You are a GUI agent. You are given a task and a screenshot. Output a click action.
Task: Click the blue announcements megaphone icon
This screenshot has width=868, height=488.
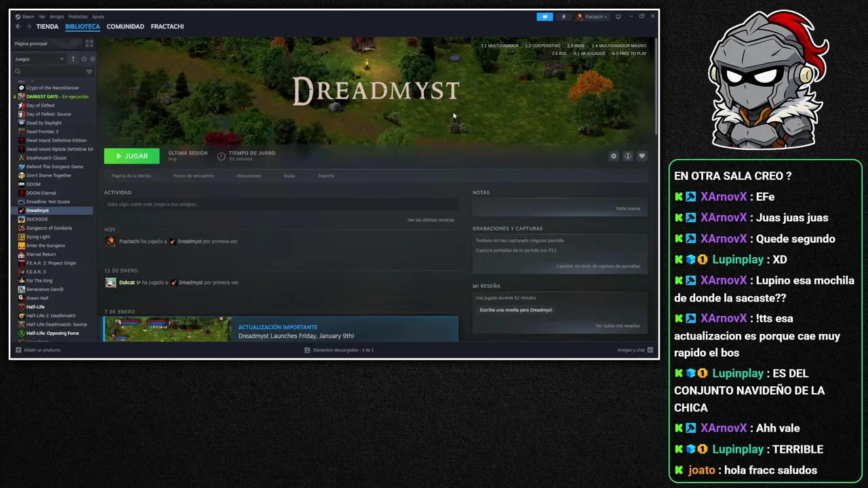coord(545,16)
